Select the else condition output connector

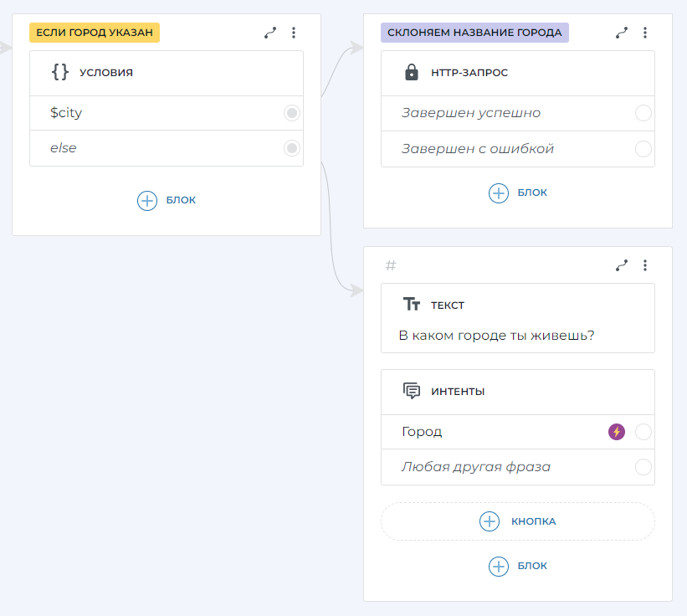tap(292, 148)
